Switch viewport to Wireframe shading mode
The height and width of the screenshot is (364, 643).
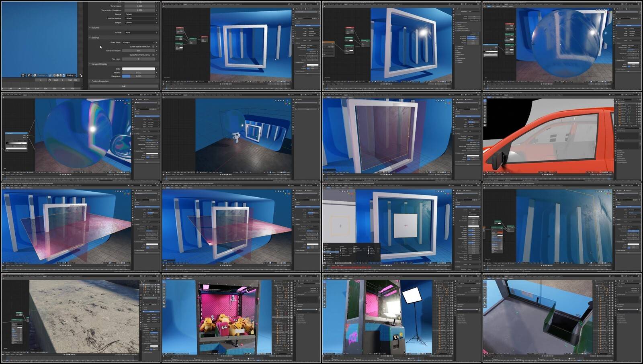pyautogui.click(x=55, y=75)
